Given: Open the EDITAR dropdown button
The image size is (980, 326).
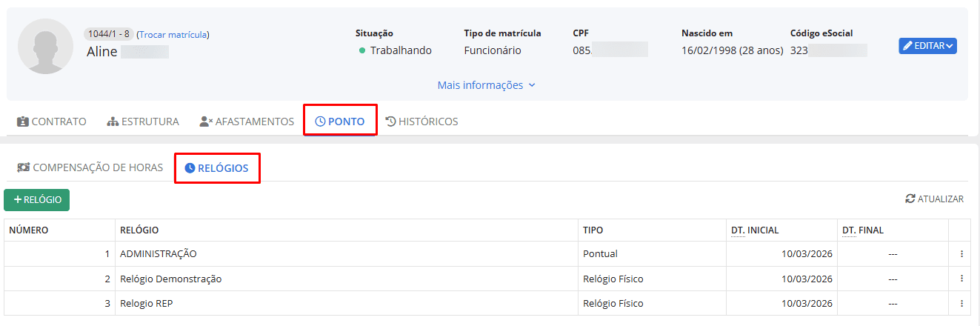Looking at the screenshot, I should pos(927,46).
